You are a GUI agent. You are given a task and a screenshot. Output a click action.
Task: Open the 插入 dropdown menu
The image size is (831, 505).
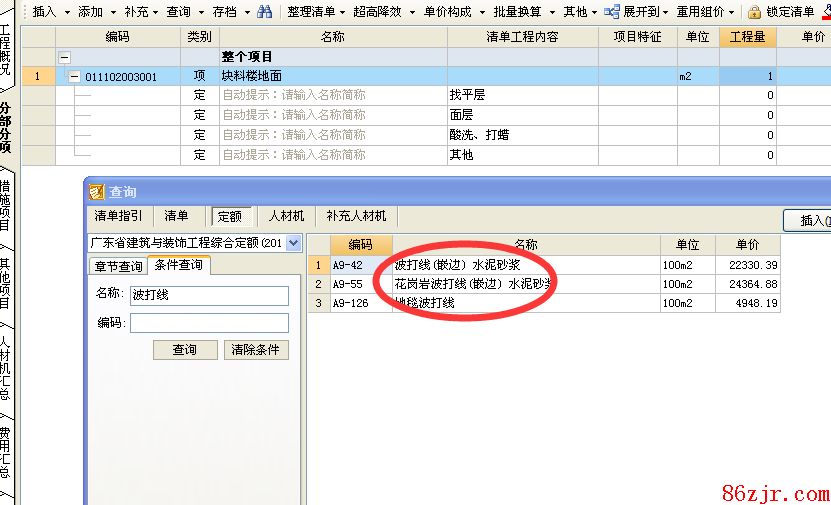(x=49, y=12)
